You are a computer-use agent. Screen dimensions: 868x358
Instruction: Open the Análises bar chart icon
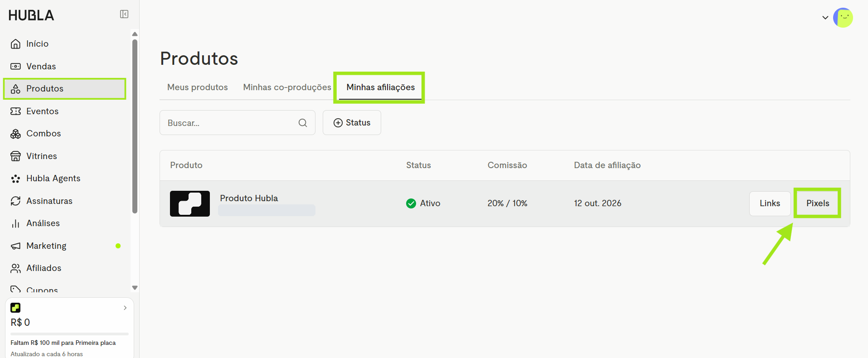point(15,223)
